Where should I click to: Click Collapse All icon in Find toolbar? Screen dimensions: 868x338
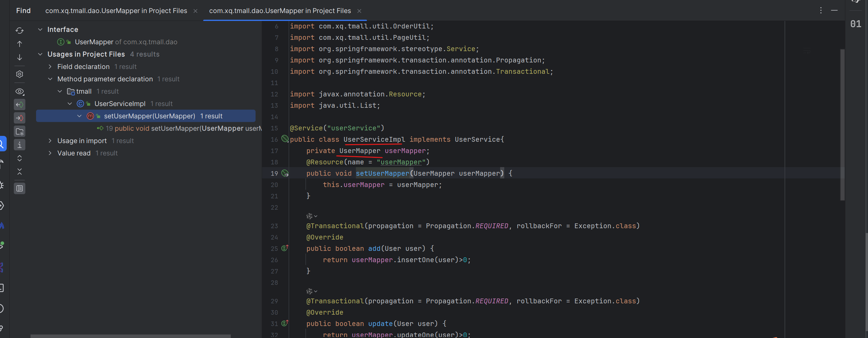click(20, 172)
